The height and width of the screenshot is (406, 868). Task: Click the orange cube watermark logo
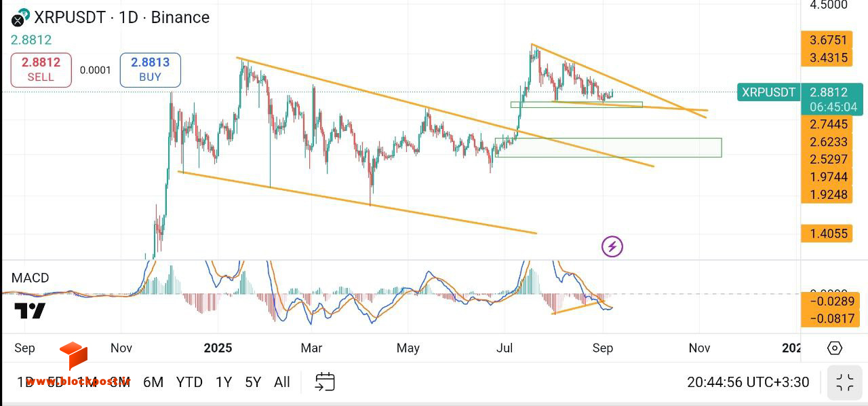coord(73,356)
